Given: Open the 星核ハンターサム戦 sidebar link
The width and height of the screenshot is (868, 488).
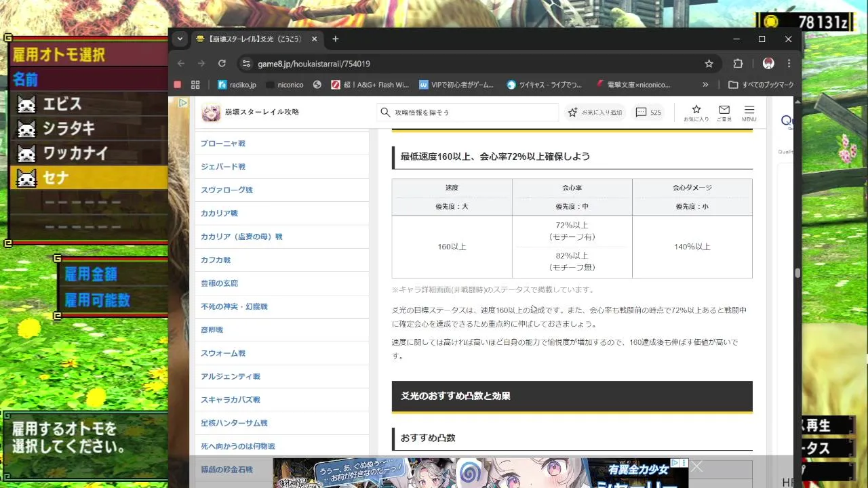Looking at the screenshot, I should 234,423.
